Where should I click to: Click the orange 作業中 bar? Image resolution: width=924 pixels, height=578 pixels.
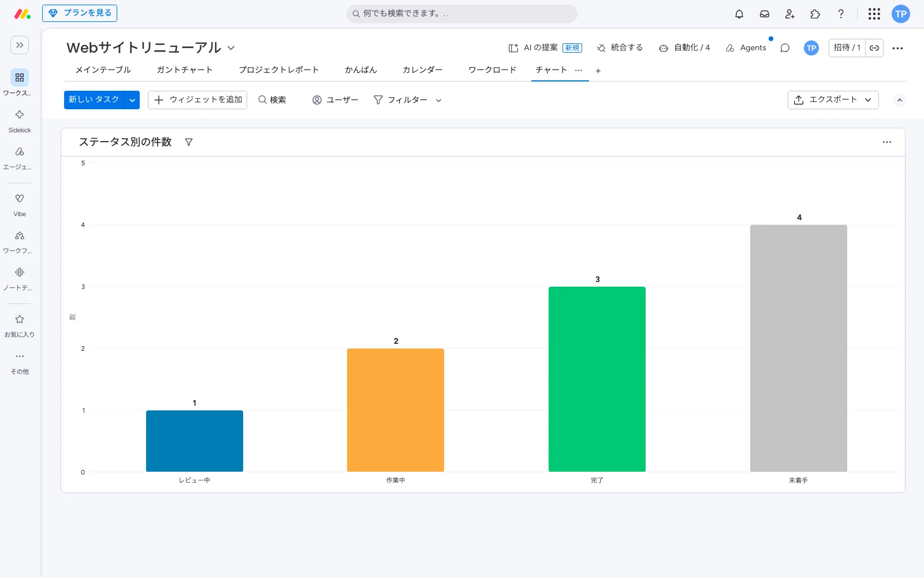396,410
